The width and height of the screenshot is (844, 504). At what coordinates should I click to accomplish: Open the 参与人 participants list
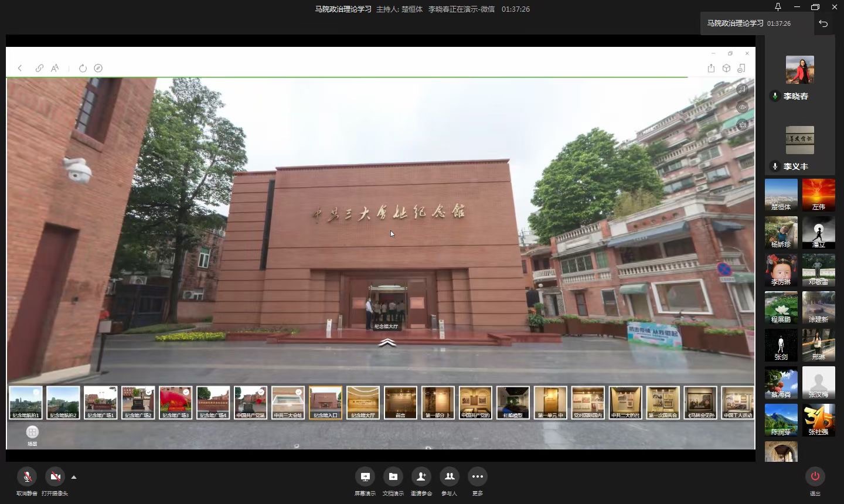[449, 476]
